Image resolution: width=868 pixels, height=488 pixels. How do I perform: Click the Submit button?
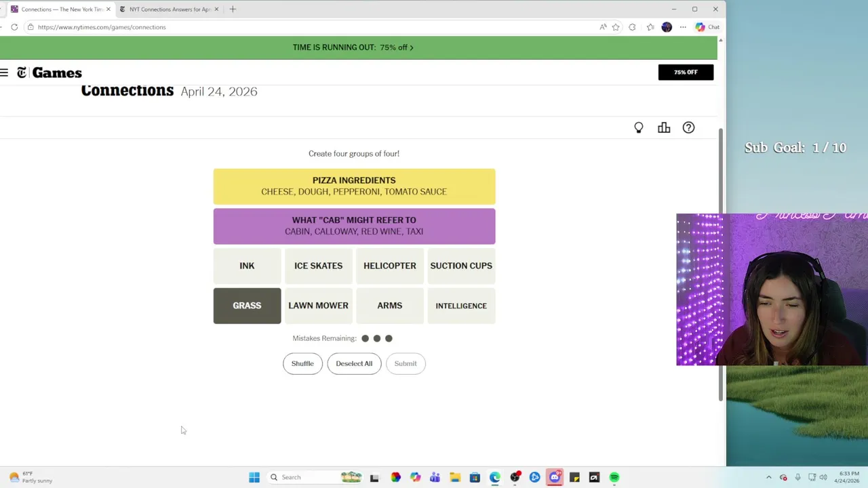tap(406, 363)
